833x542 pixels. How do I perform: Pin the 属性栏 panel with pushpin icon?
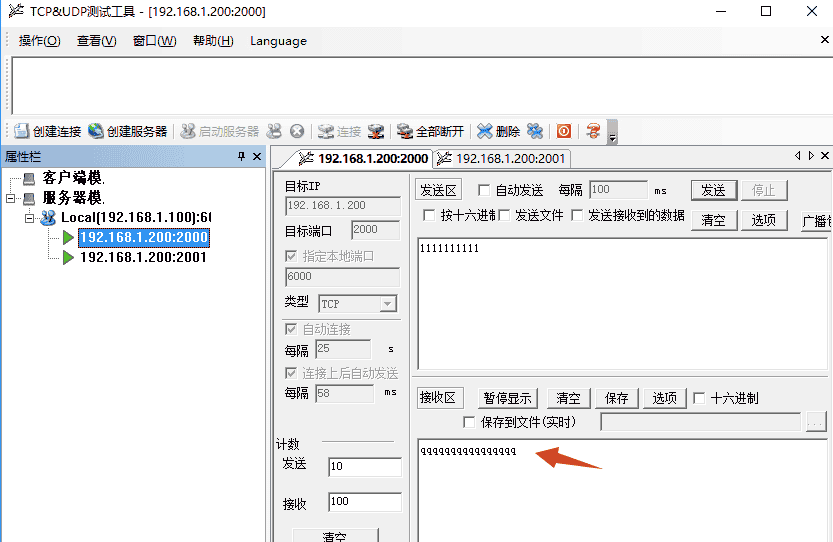pos(242,156)
